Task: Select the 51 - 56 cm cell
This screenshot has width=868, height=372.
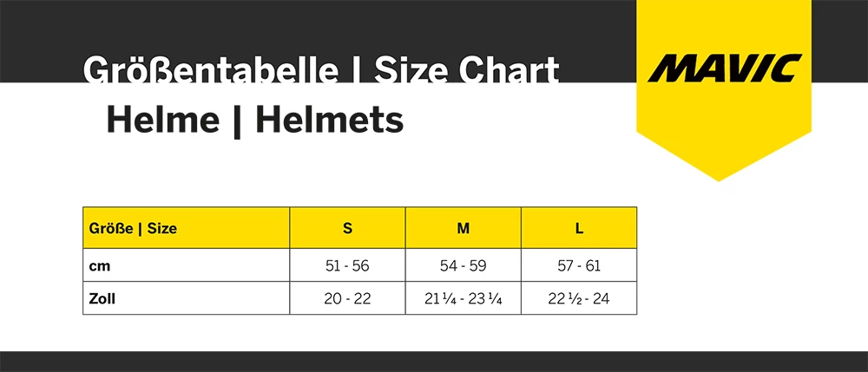Action: point(347,266)
